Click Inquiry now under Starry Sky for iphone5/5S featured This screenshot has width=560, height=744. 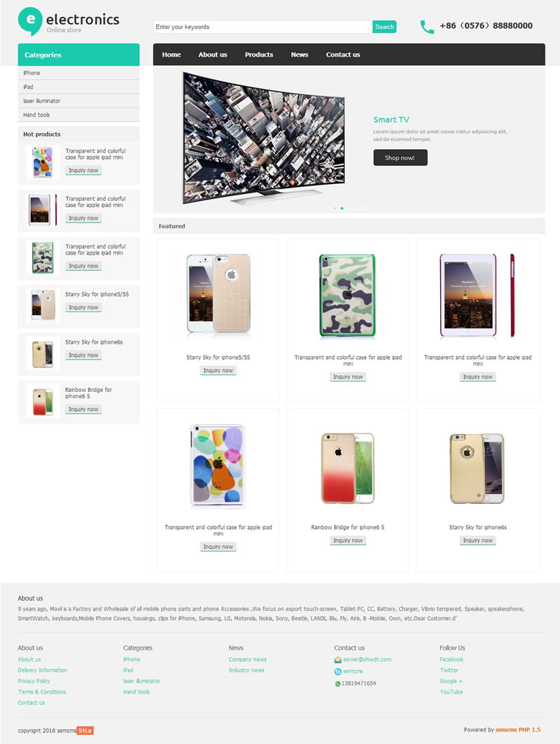coord(218,370)
